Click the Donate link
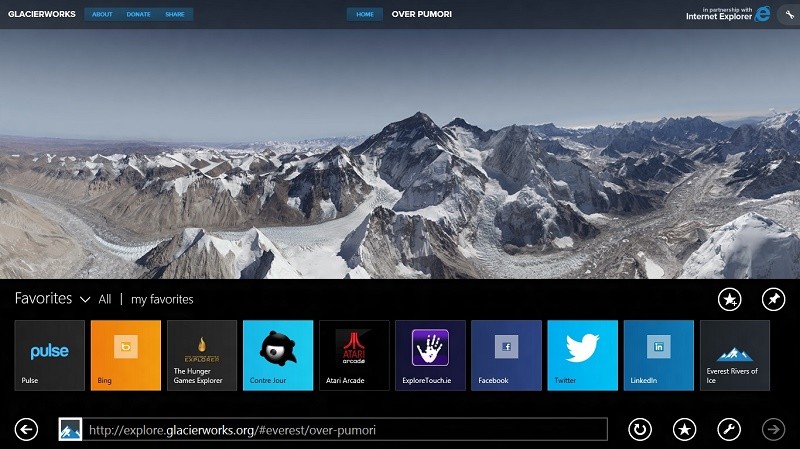800x449 pixels. point(137,15)
